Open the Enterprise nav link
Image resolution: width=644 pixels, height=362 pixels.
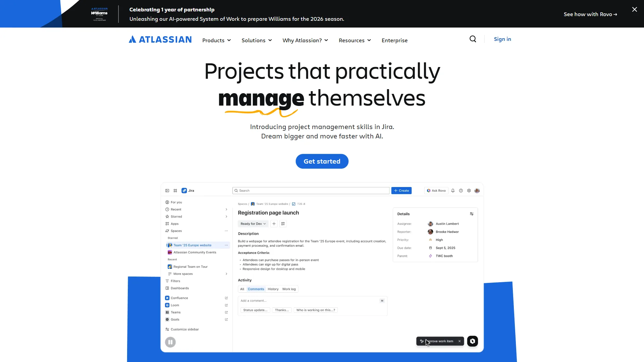(x=394, y=41)
